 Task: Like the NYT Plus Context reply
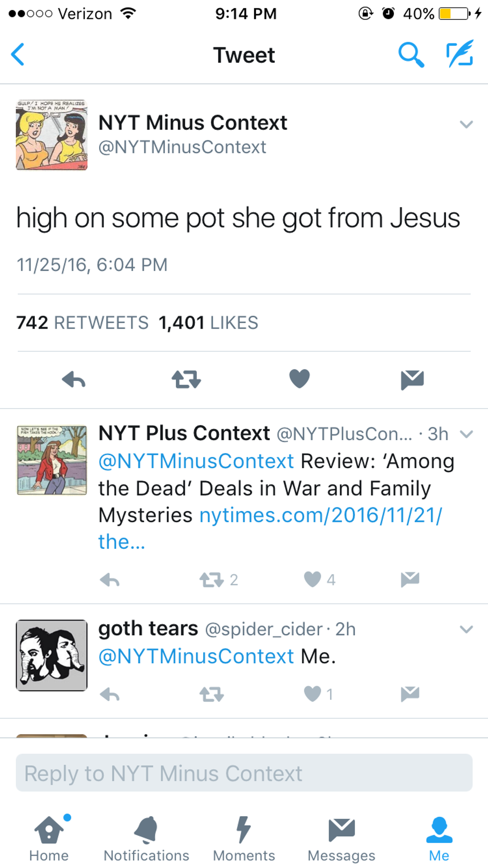[313, 579]
